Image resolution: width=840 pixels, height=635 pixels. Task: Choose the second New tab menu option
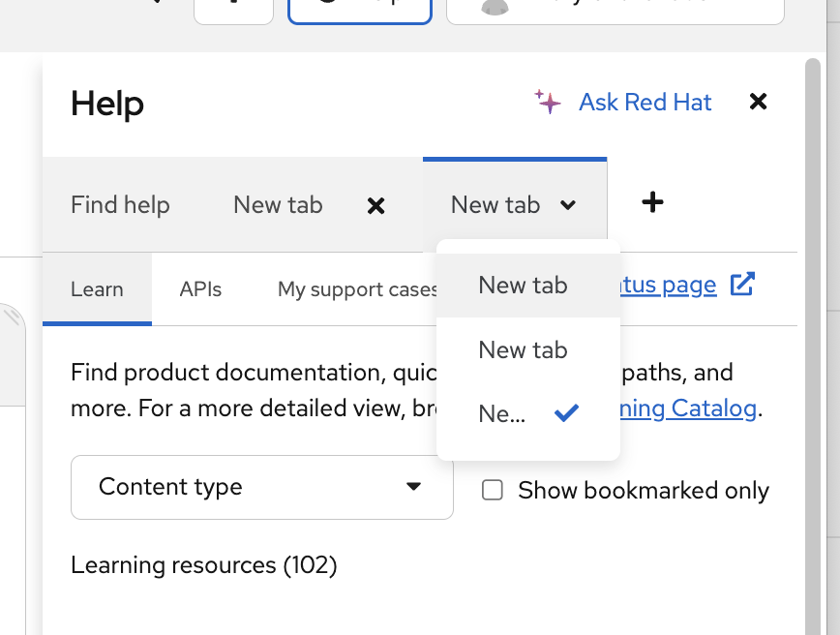524,350
